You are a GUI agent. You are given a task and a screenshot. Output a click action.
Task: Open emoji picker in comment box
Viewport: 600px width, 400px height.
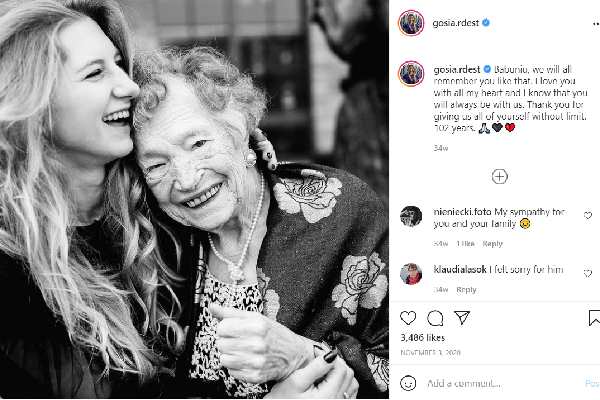[408, 383]
